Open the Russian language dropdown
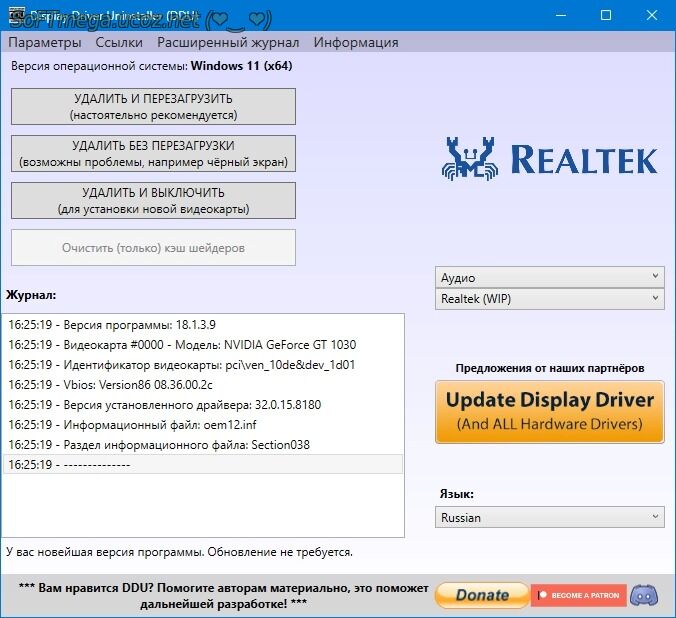Image resolution: width=676 pixels, height=618 pixels. point(550,517)
